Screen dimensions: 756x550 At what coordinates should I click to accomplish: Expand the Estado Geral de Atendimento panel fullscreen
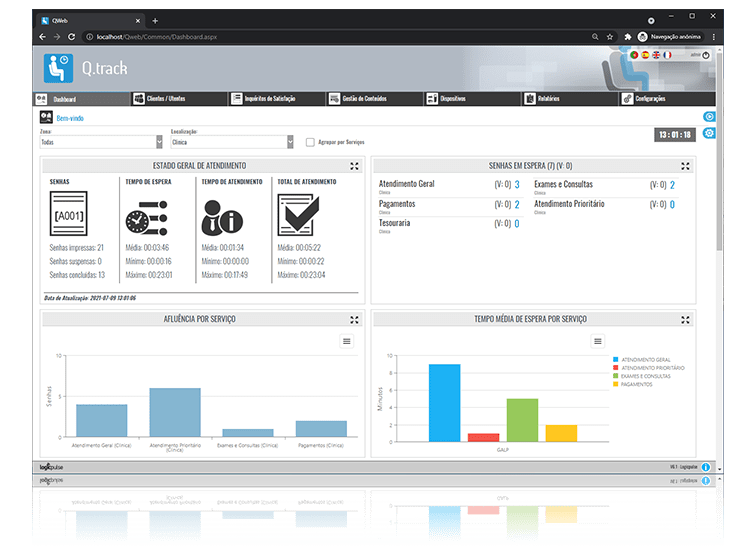point(354,166)
